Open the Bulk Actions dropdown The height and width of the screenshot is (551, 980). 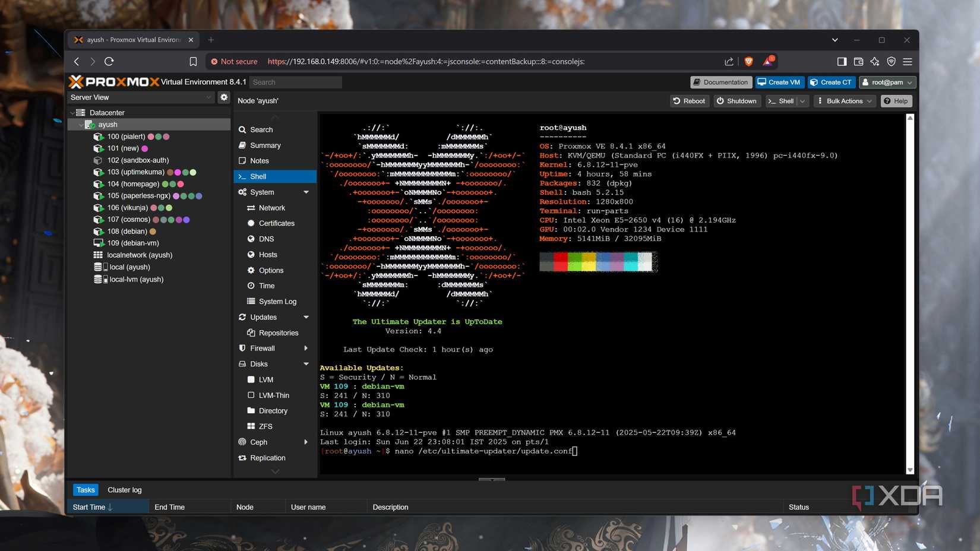[844, 101]
